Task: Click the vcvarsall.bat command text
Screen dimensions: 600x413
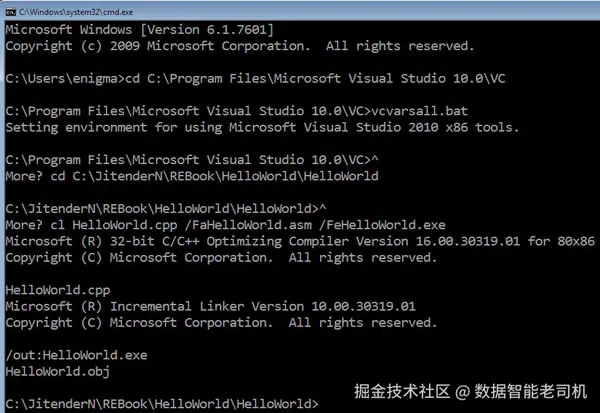Action: pyautogui.click(x=419, y=111)
